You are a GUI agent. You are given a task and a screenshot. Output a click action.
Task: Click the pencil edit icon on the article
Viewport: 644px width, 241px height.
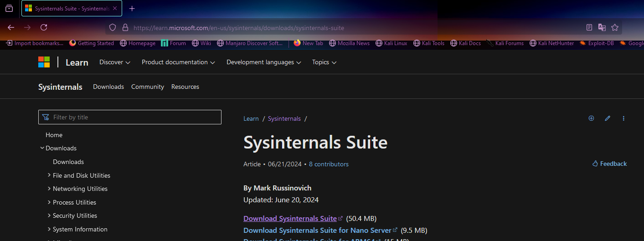click(607, 118)
